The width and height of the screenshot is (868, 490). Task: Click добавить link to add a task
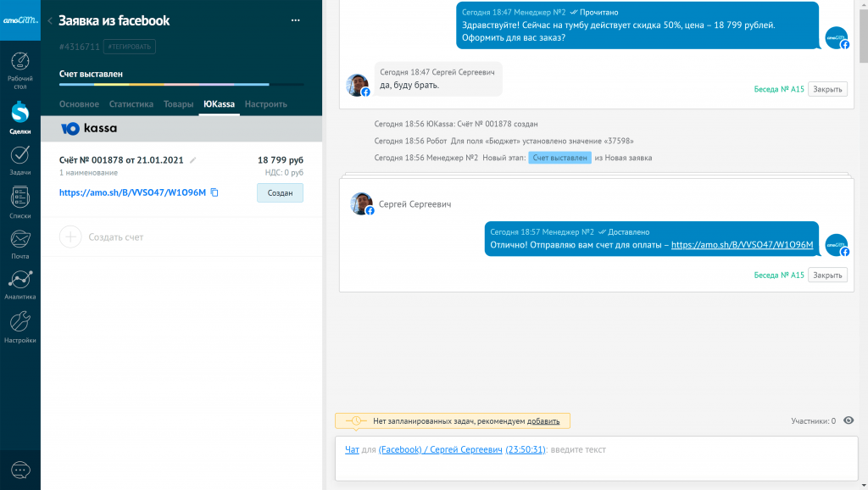pyautogui.click(x=543, y=420)
